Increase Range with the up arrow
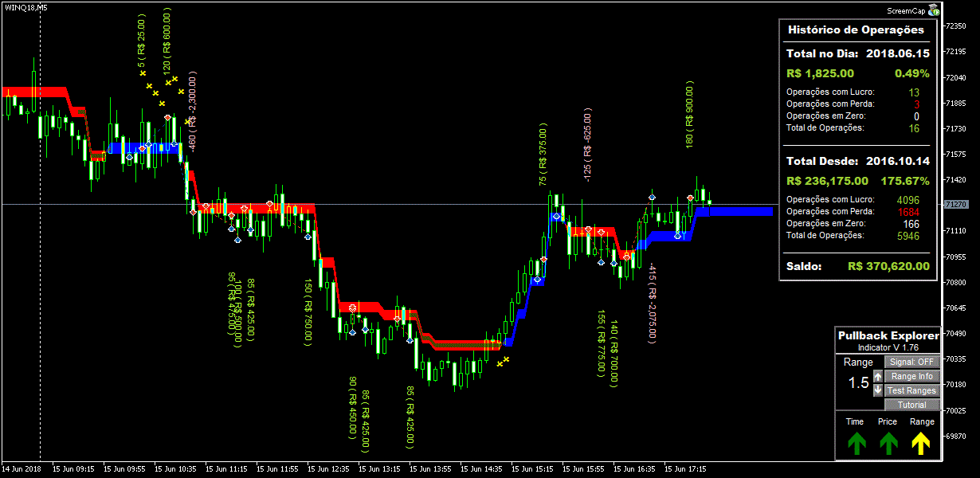 (878, 377)
